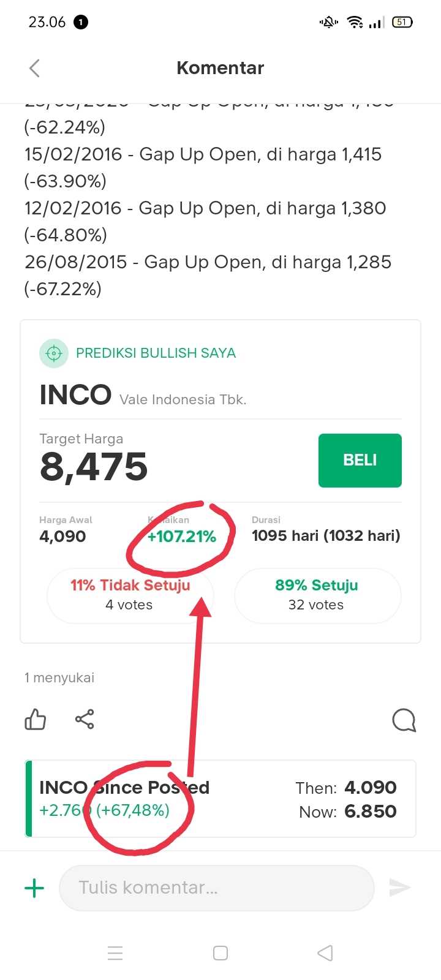Open the INCO stock ticker name

tap(75, 395)
